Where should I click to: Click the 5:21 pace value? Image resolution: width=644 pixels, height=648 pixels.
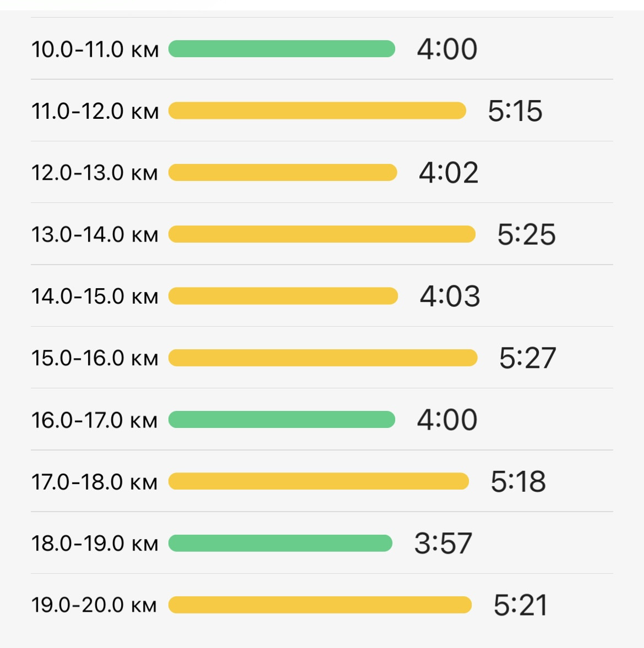pyautogui.click(x=520, y=605)
